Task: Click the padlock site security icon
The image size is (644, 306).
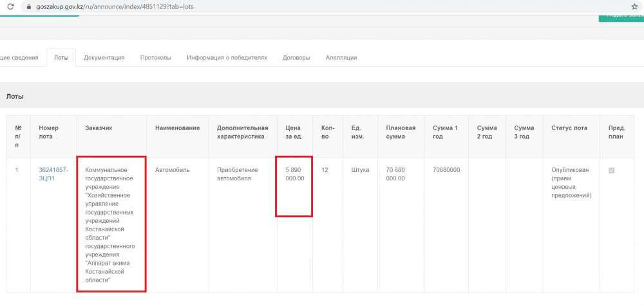Action: [x=27, y=6]
